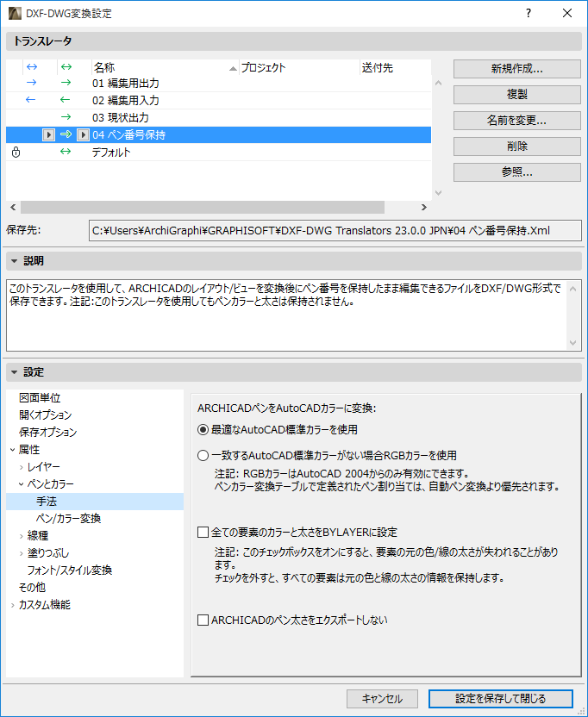
Task: Collapse the ペンとカラー tree node
Action: [x=22, y=484]
